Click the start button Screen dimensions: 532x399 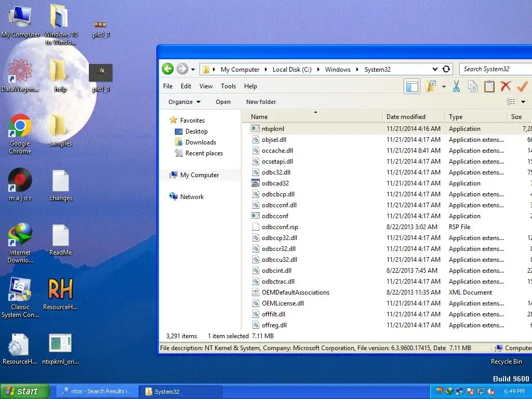pos(24,391)
